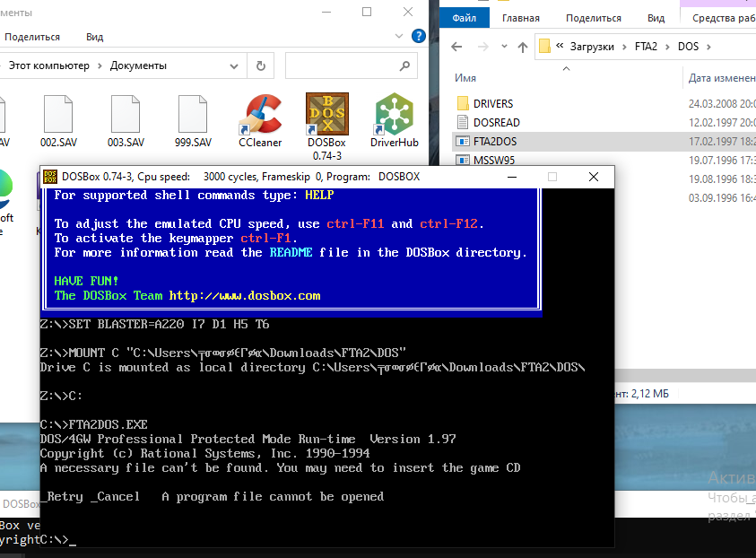This screenshot has width=756, height=558.
Task: Expand the ribbon using the chevron arrow
Action: pos(399,37)
